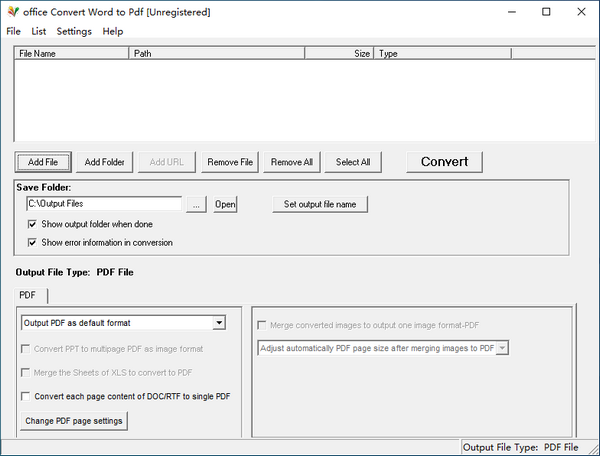Open the List menu
The image size is (600, 456).
coord(39,31)
